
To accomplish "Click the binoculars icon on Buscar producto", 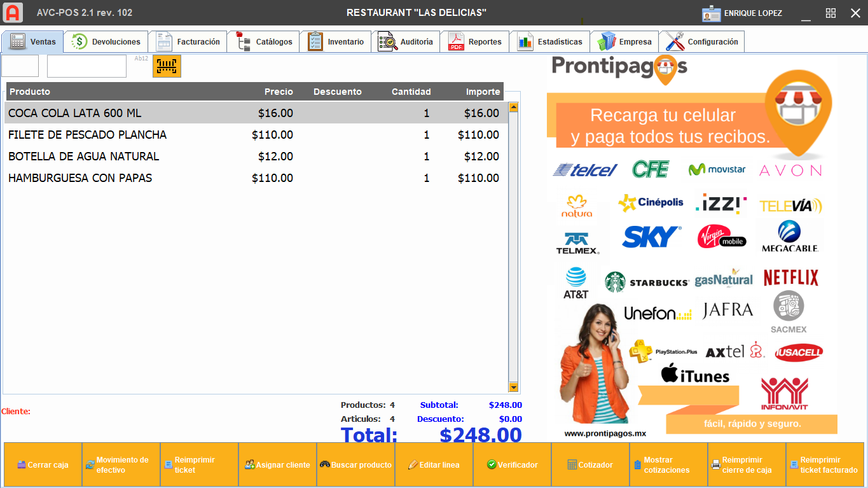I will (324, 464).
